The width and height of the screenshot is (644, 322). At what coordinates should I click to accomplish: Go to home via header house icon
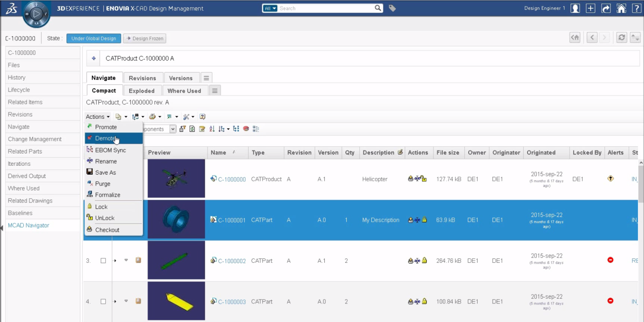click(621, 8)
